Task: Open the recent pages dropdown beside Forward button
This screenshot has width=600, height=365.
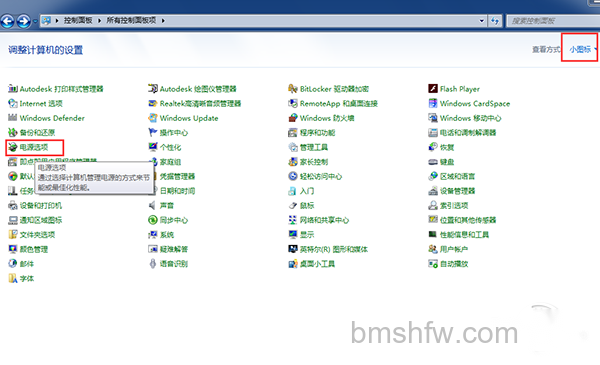Action: click(x=35, y=21)
